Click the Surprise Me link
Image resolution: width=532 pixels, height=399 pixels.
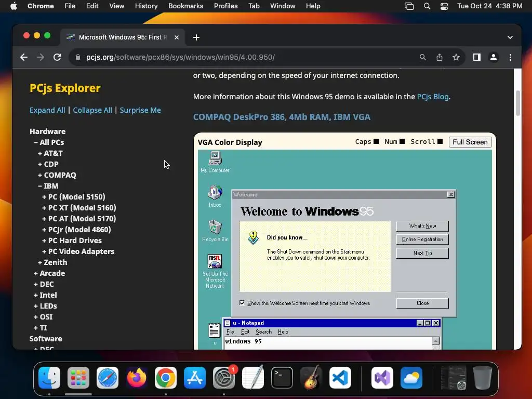click(140, 110)
